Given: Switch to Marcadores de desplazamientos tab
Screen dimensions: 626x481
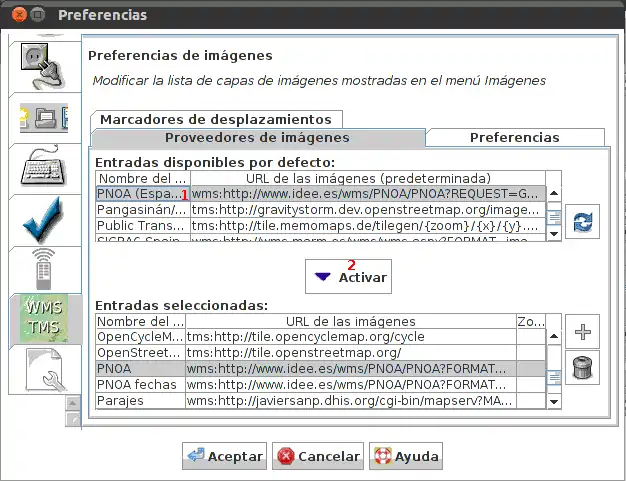Looking at the screenshot, I should [215, 119].
